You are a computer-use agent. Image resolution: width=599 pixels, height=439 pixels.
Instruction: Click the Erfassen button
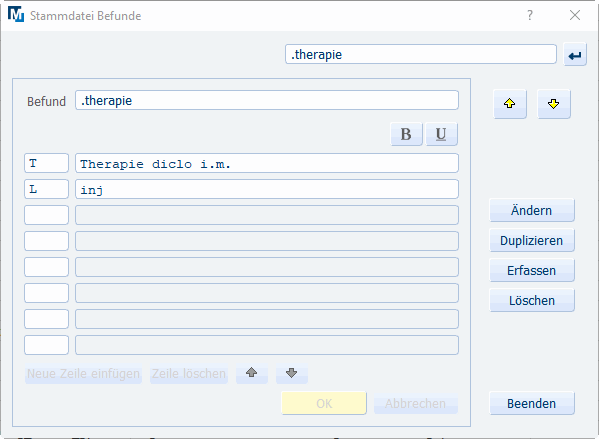(531, 270)
